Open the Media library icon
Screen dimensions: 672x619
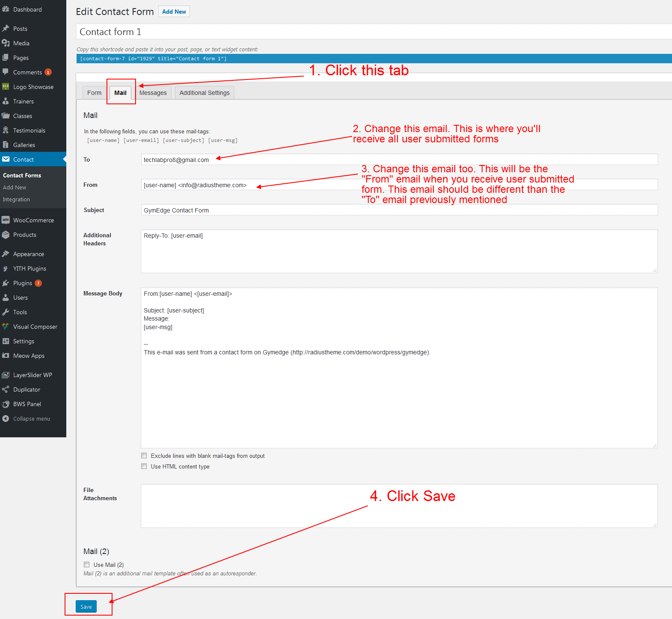[x=6, y=43]
